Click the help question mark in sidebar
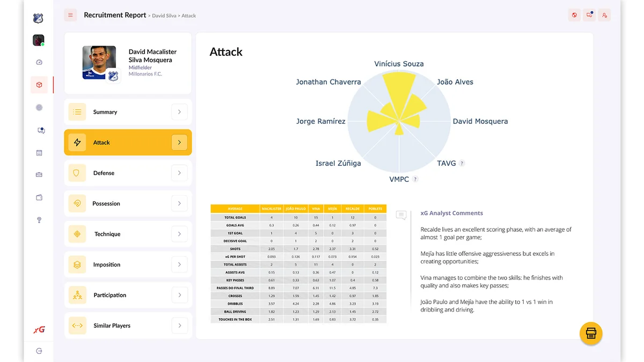644x362 pixels. pyautogui.click(x=39, y=220)
